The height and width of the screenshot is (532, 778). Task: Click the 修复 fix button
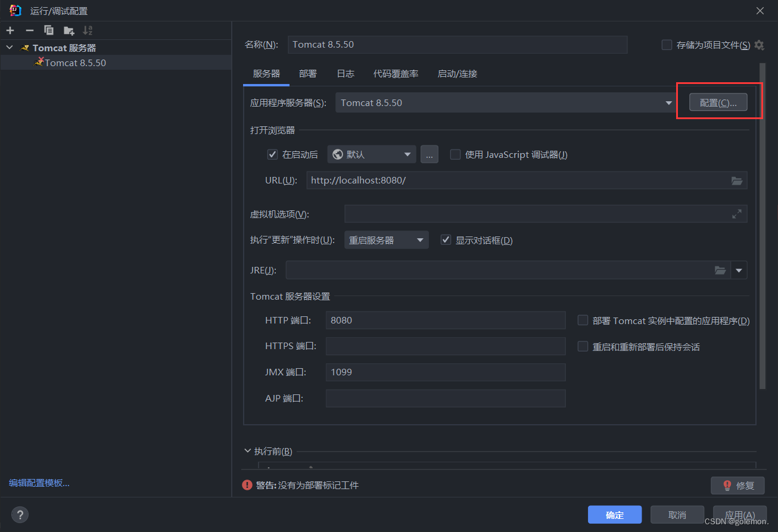tap(737, 485)
